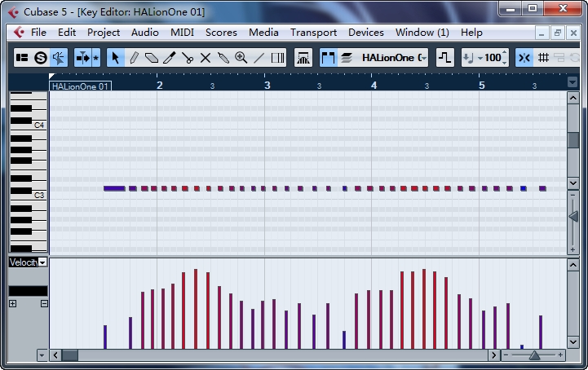Select the Zoom magnifier tool
The width and height of the screenshot is (588, 370).
[x=241, y=58]
